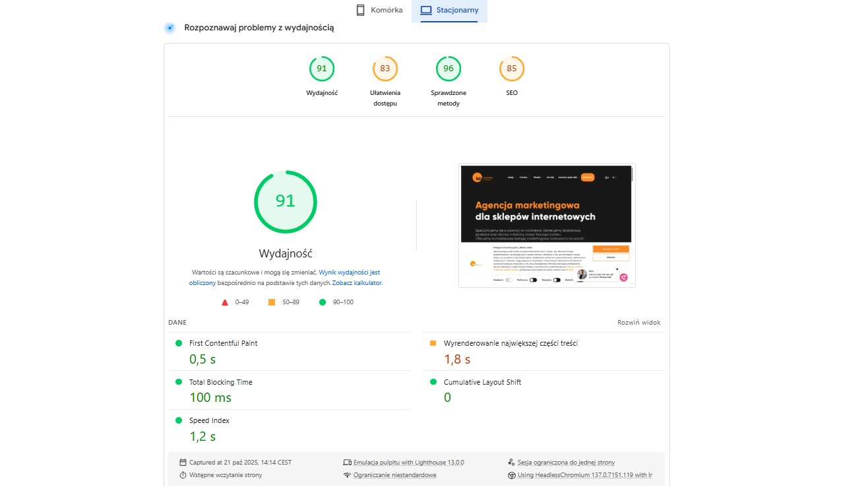Open Emulacja pulpitu with Lighthouse details

(x=408, y=463)
